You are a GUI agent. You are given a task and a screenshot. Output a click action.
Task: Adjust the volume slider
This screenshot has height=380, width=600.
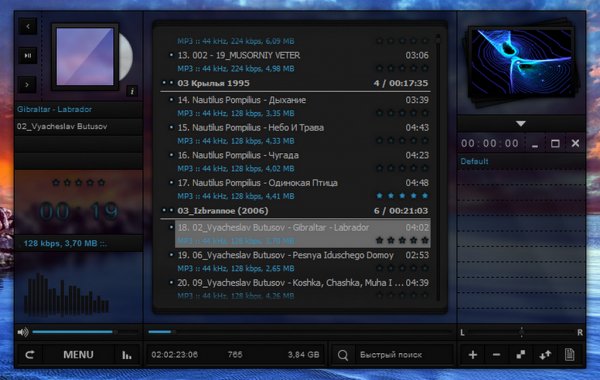pos(85,332)
